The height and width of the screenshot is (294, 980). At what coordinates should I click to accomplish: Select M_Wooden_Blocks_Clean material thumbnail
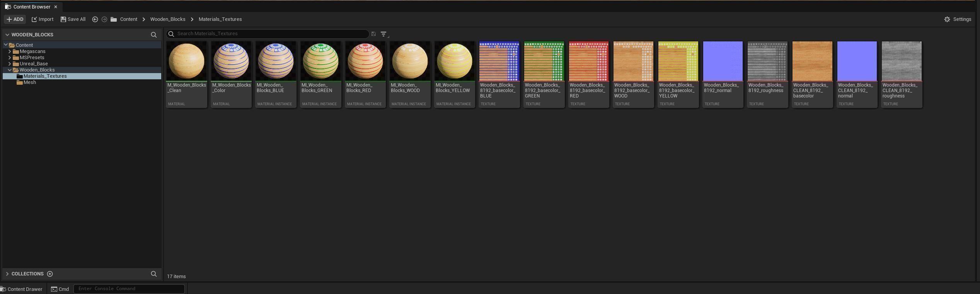click(187, 74)
